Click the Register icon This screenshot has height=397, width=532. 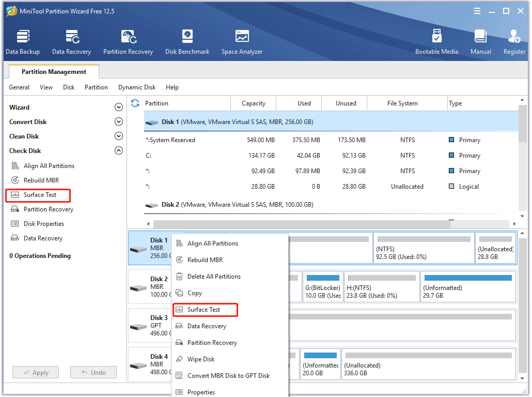click(x=514, y=41)
